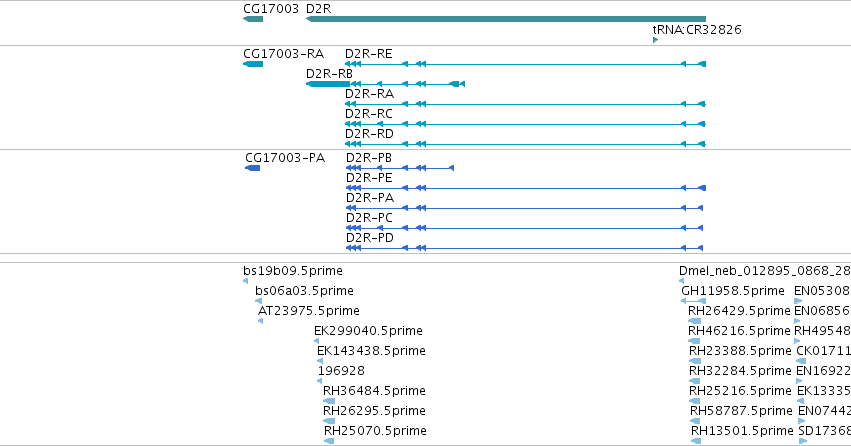Viewport: 851px width, 446px height.
Task: Select the EK299040.5prime EST arrow
Action: point(316,341)
